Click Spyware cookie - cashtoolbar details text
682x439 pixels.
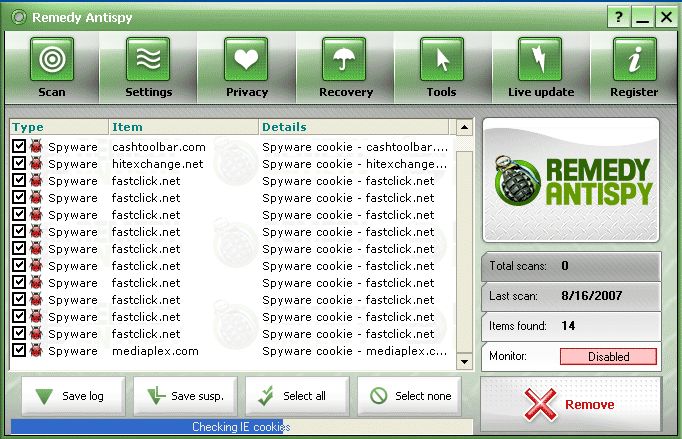click(x=355, y=147)
